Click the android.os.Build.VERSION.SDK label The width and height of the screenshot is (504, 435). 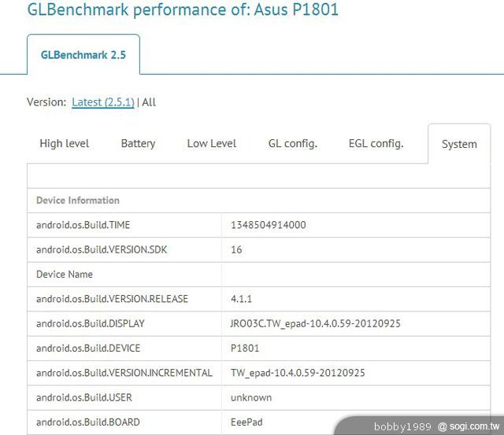click(x=102, y=250)
